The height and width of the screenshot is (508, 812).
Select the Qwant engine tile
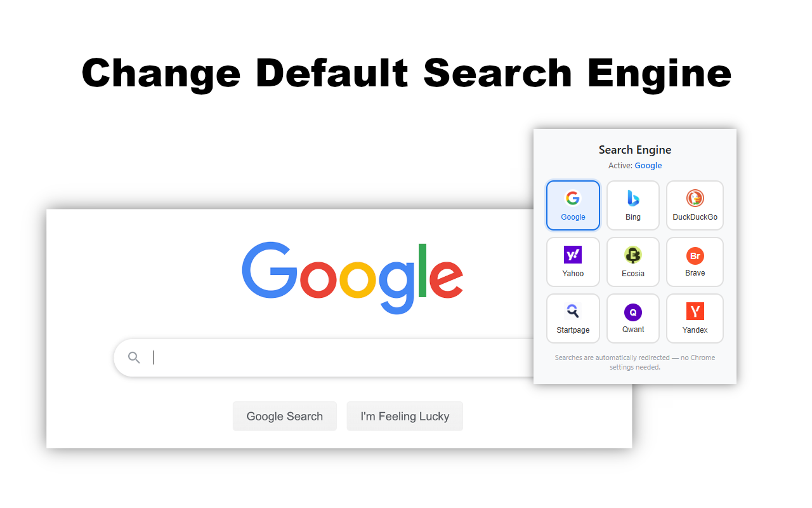point(633,318)
